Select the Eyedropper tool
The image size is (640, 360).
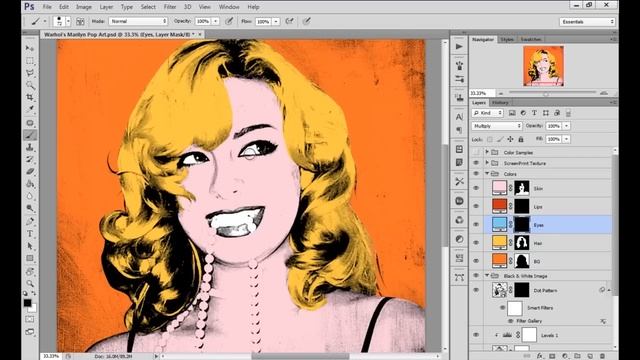29,109
